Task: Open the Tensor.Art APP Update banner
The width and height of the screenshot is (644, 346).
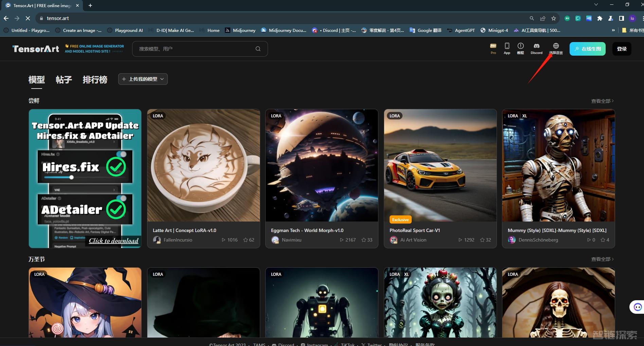Action: [x=85, y=178]
